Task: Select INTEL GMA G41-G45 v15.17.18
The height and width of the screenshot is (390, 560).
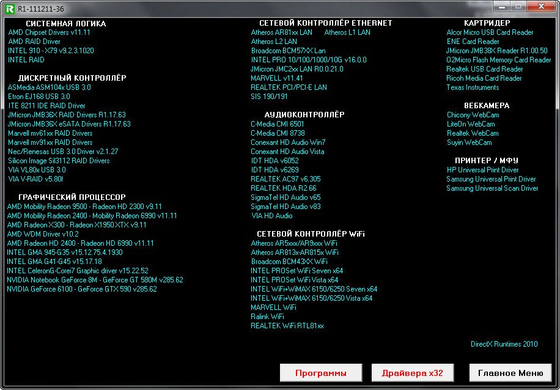Action: (x=54, y=261)
